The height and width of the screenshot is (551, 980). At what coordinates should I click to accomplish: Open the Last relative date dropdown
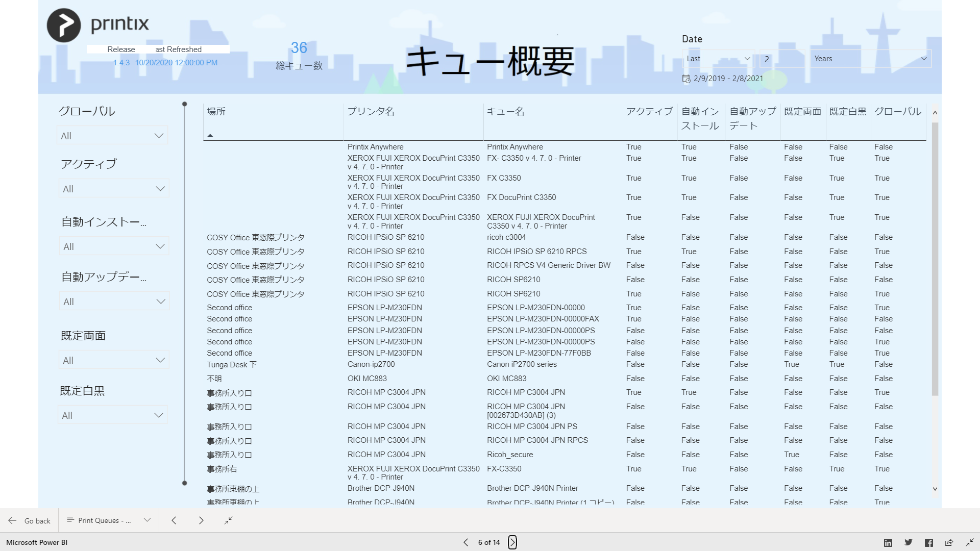click(718, 59)
